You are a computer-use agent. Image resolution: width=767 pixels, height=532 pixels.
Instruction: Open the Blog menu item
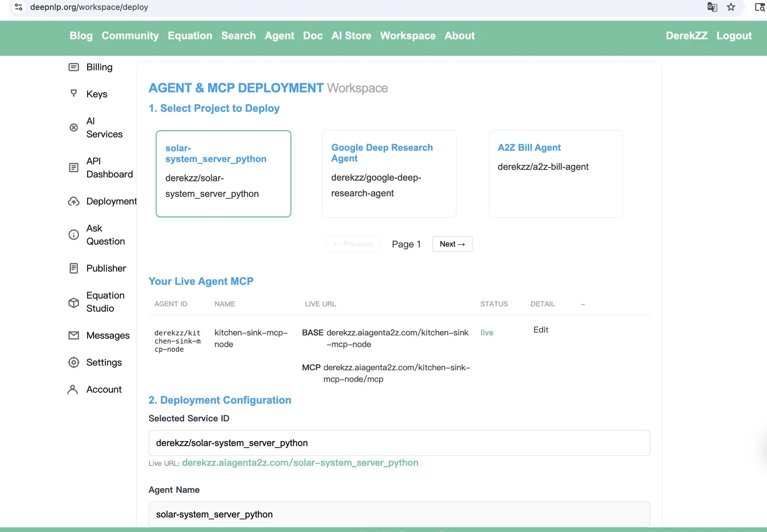(x=81, y=36)
